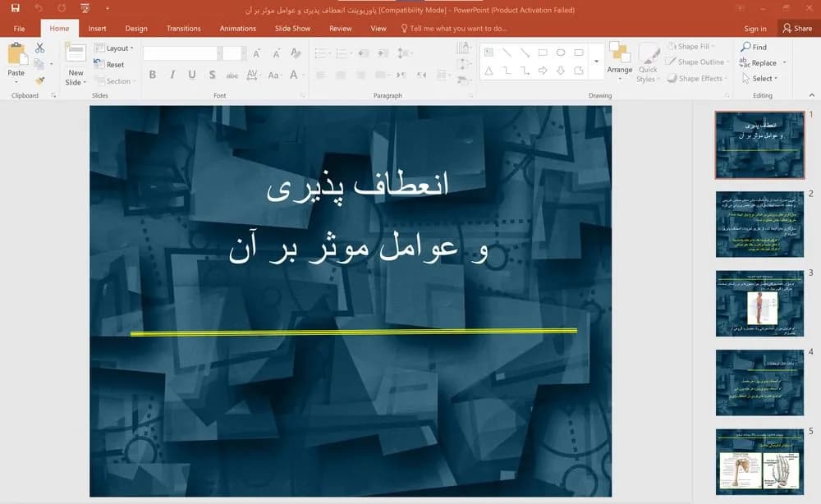
Task: Select the Rectangle shape in shapes gallery
Action: 543,53
